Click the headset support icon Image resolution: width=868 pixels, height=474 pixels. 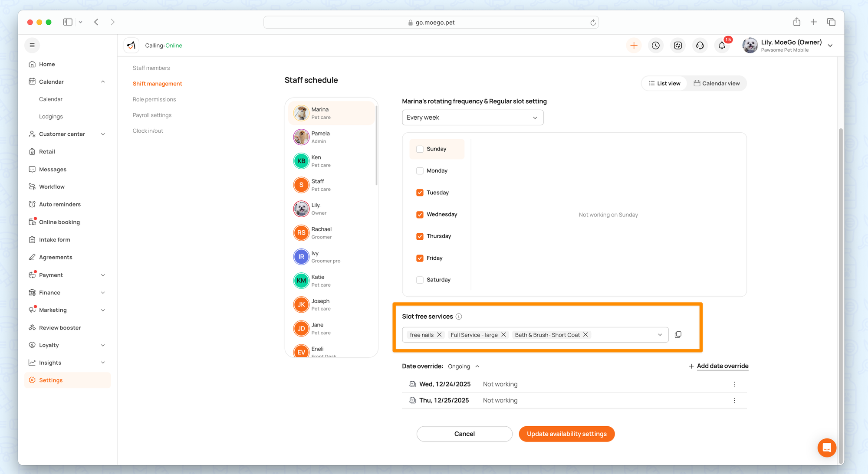700,46
